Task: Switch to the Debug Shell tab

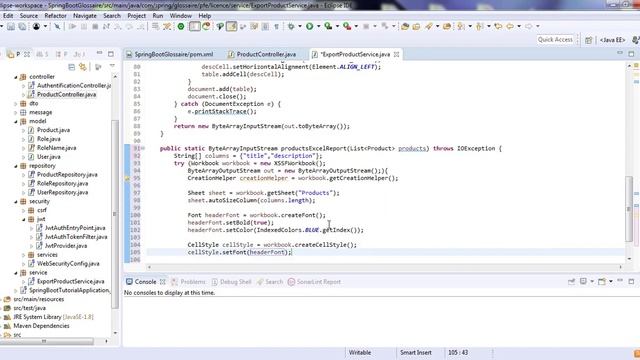Action: point(231,282)
